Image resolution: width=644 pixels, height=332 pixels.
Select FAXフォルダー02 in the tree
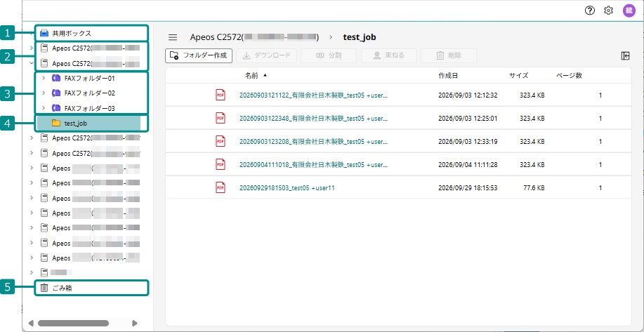click(89, 93)
